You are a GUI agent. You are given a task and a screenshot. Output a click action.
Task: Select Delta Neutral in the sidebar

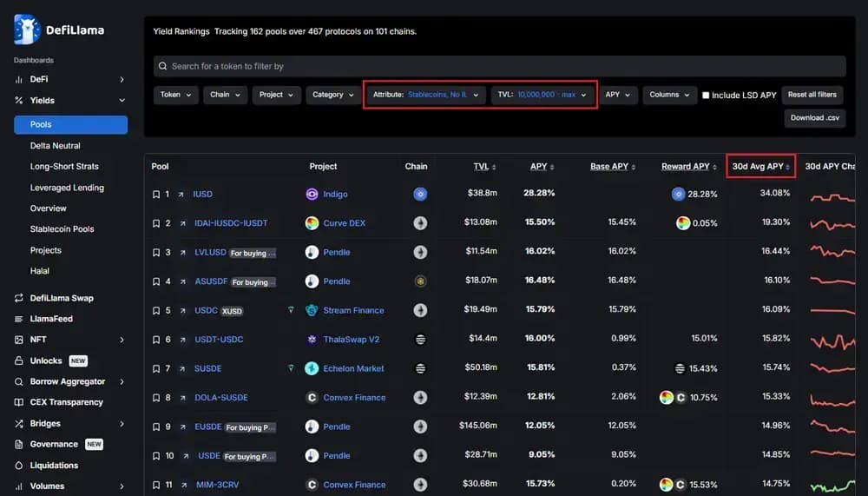55,146
